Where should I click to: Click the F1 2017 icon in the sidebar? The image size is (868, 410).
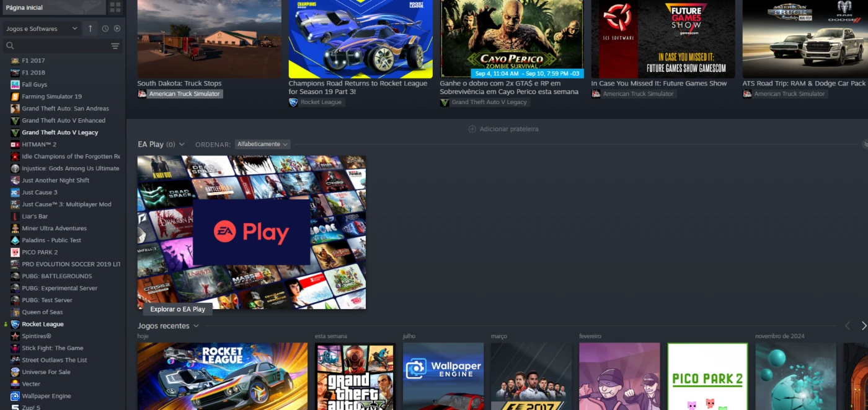[x=15, y=61]
